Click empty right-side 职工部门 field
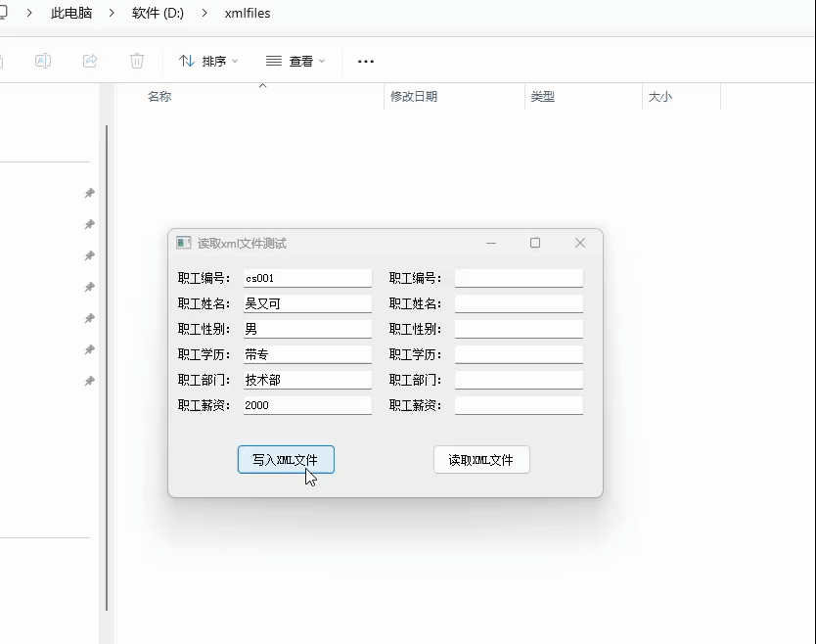Viewport: 816px width, 644px height. click(519, 380)
